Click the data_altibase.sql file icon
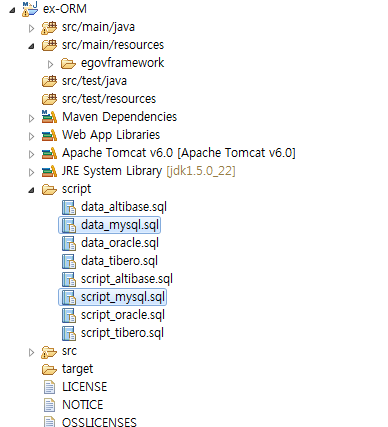Image resolution: width=388 pixels, height=427 pixels. [69, 207]
